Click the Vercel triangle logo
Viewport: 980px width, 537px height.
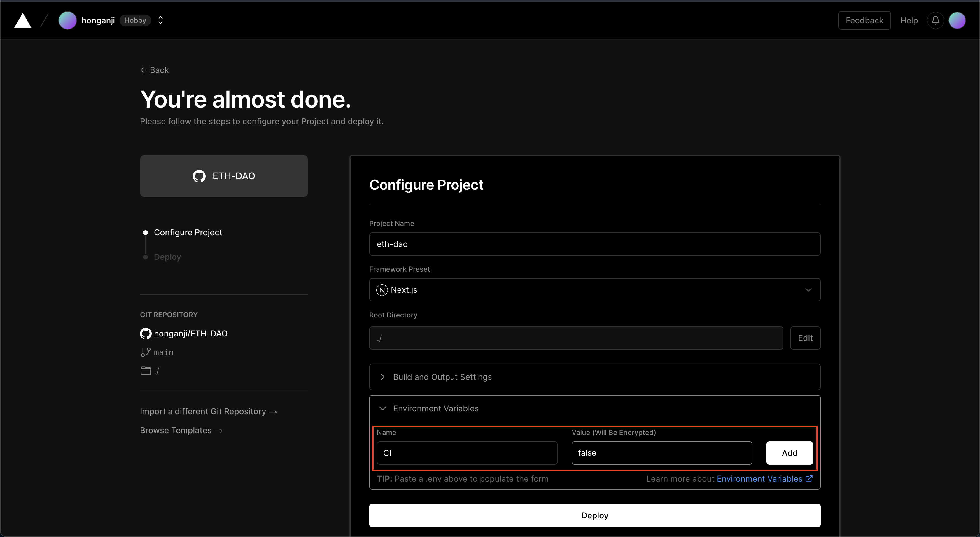[23, 20]
